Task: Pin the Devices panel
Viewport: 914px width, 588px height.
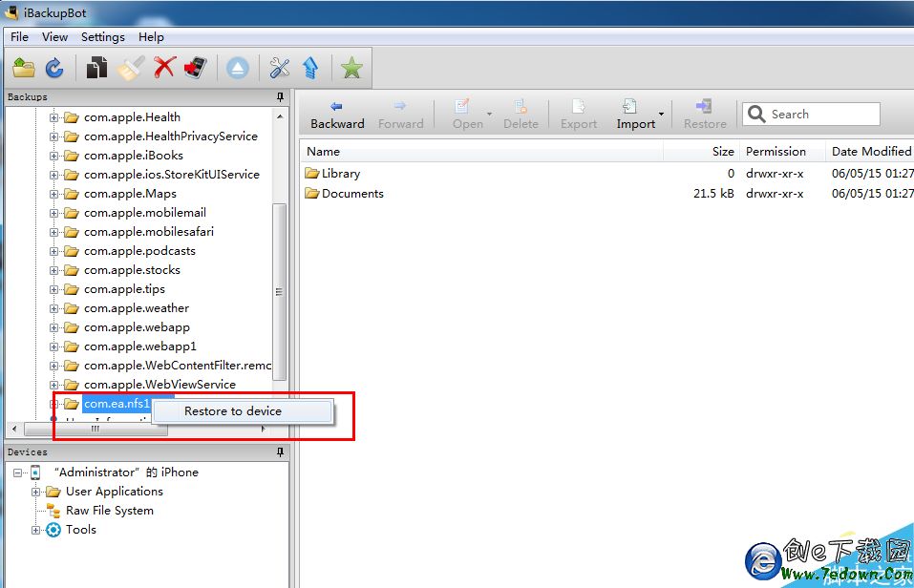Action: (x=280, y=452)
